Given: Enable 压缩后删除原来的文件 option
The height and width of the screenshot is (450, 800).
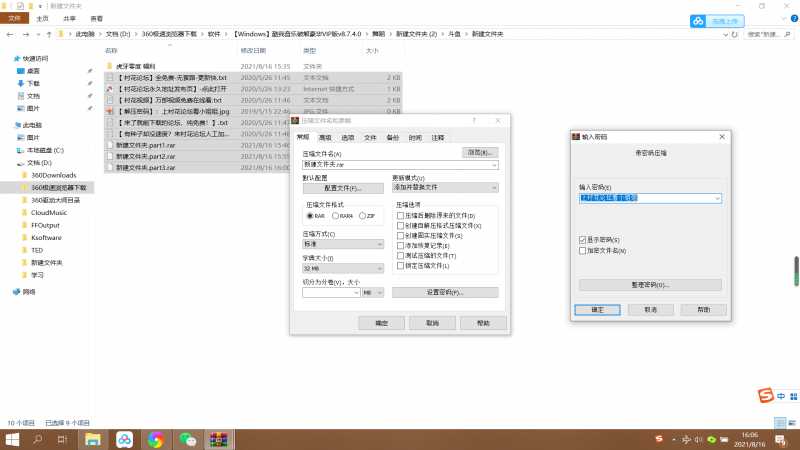Looking at the screenshot, I should [x=402, y=216].
